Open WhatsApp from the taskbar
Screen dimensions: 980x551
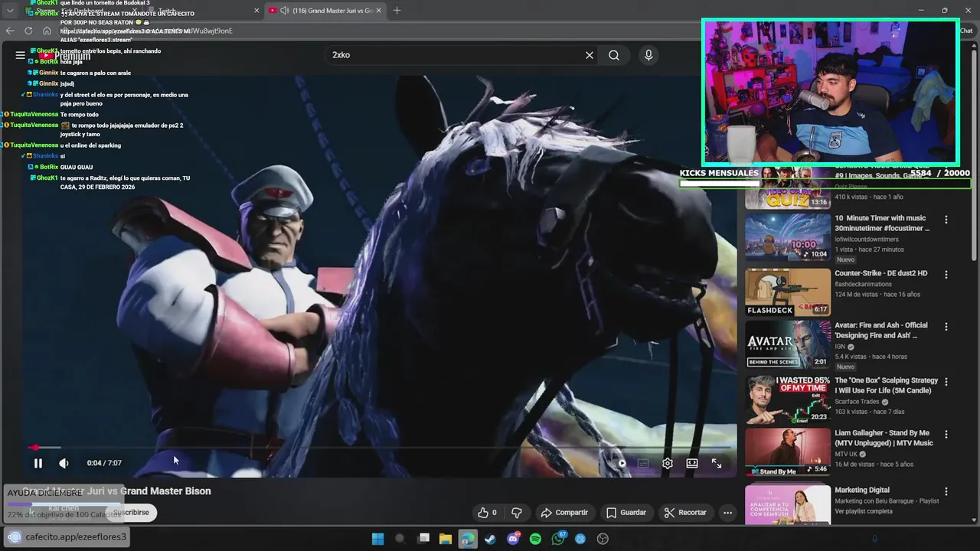coord(558,539)
